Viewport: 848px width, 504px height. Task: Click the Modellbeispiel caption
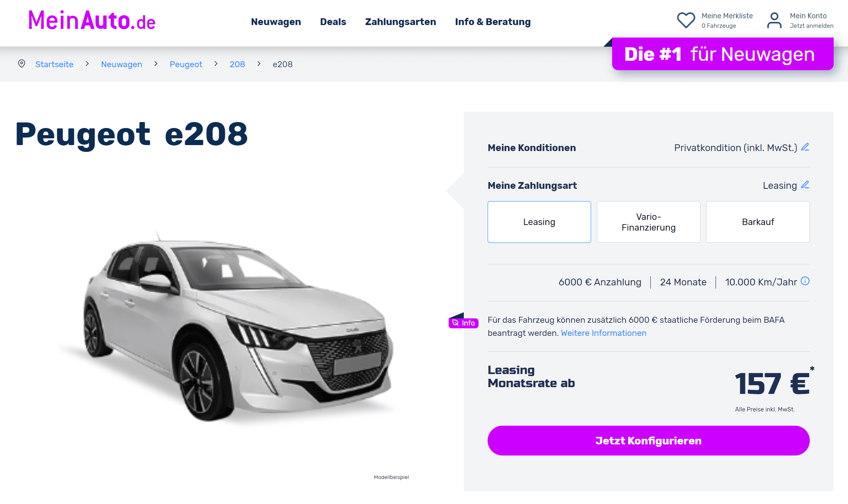click(x=391, y=477)
